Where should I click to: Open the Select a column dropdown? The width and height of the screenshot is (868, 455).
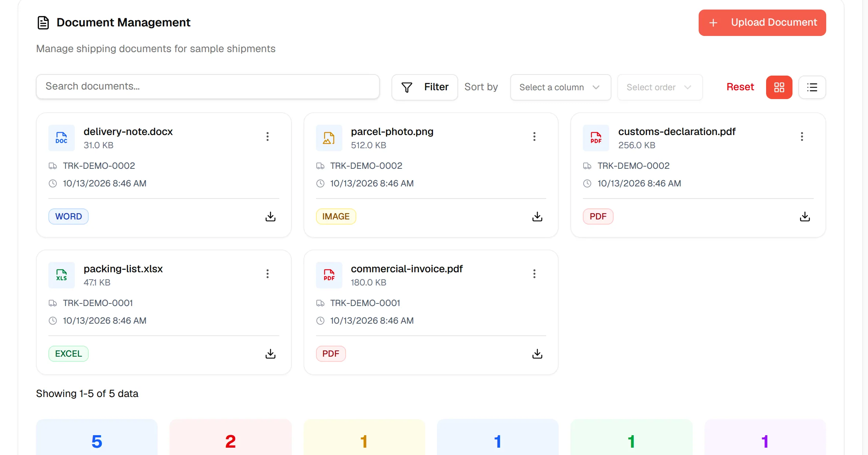[560, 87]
